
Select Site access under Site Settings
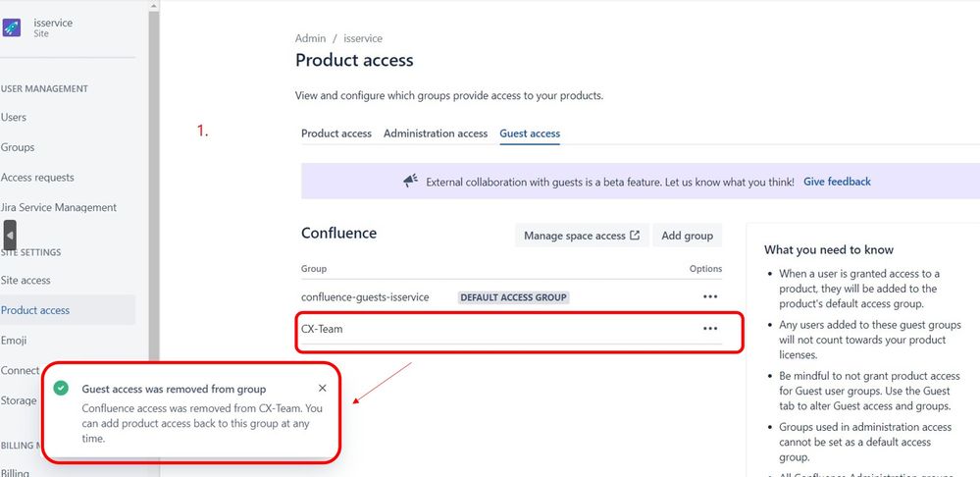[26, 280]
